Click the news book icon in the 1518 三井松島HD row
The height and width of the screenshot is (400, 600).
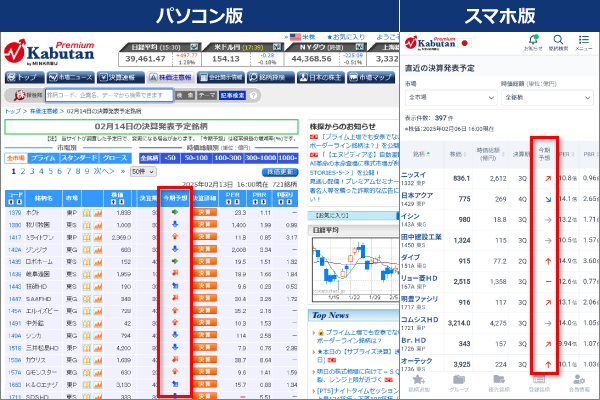87,348
